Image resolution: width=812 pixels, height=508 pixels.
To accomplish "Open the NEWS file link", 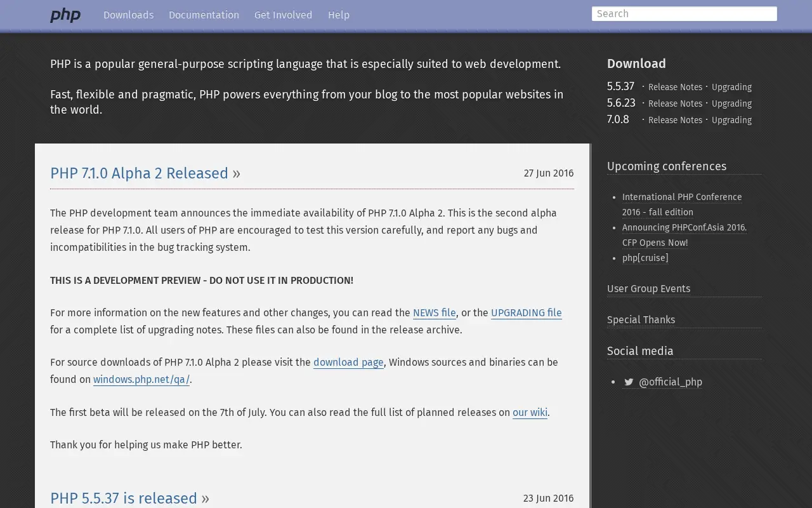I will pyautogui.click(x=435, y=312).
